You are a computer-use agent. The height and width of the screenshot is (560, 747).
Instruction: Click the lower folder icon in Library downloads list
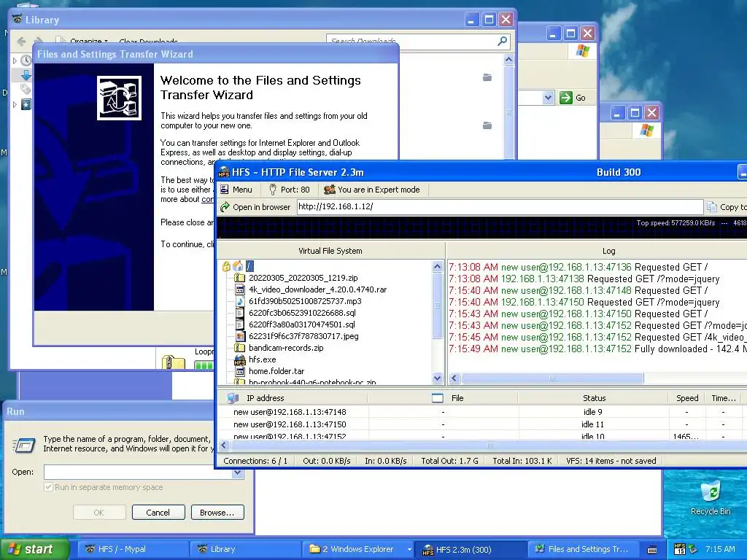click(x=487, y=125)
